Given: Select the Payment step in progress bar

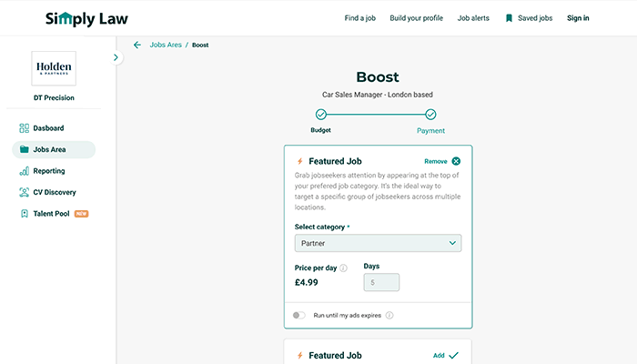Looking at the screenshot, I should (x=430, y=115).
